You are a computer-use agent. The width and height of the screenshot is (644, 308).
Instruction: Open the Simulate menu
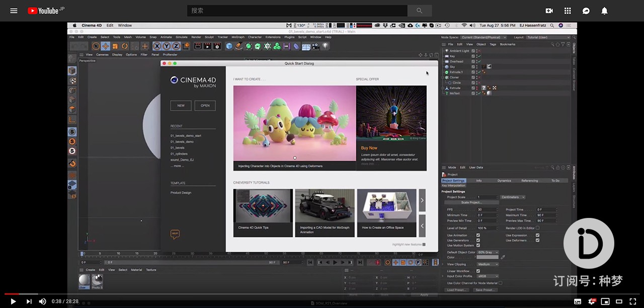tap(181, 37)
